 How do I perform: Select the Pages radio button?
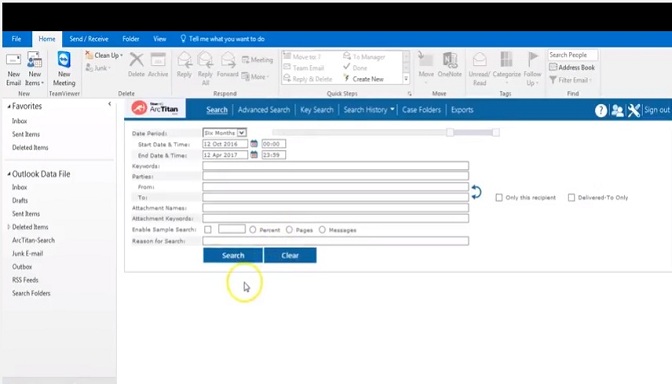click(x=289, y=230)
